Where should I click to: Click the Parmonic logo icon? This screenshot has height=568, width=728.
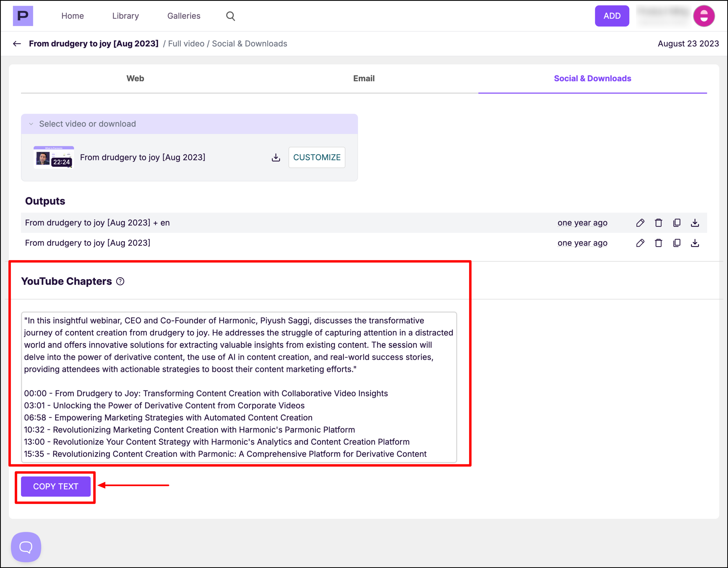tap(23, 16)
